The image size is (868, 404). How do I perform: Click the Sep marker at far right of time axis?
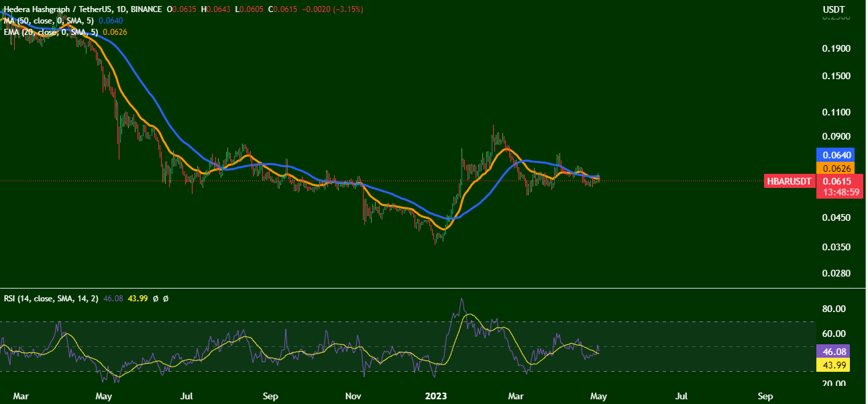[x=765, y=396]
